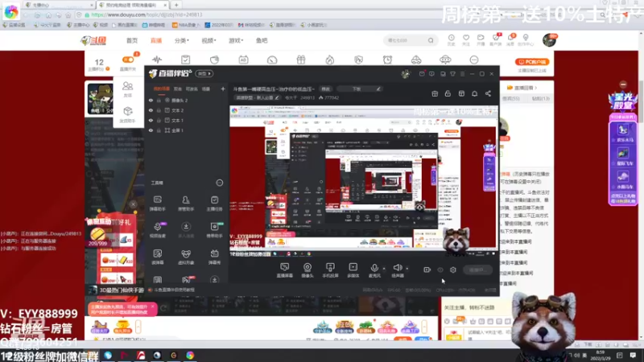
Task: Open 弹幕助手 tool in toolbox
Action: [x=158, y=204]
